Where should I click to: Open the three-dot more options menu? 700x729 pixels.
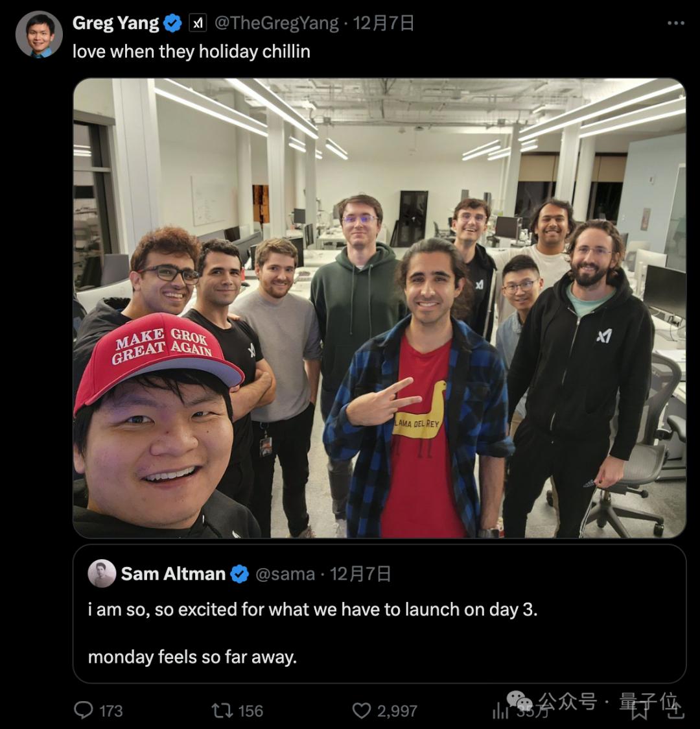675,23
